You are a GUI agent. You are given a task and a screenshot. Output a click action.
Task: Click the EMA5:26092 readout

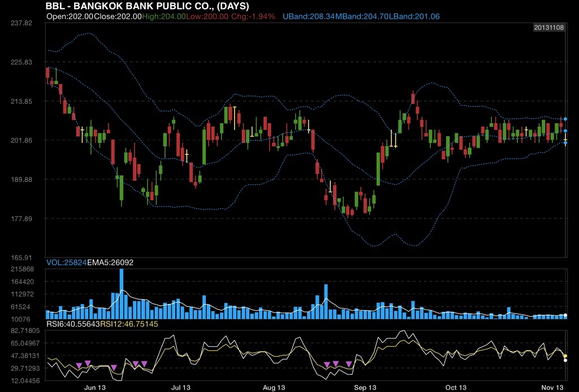click(110, 263)
